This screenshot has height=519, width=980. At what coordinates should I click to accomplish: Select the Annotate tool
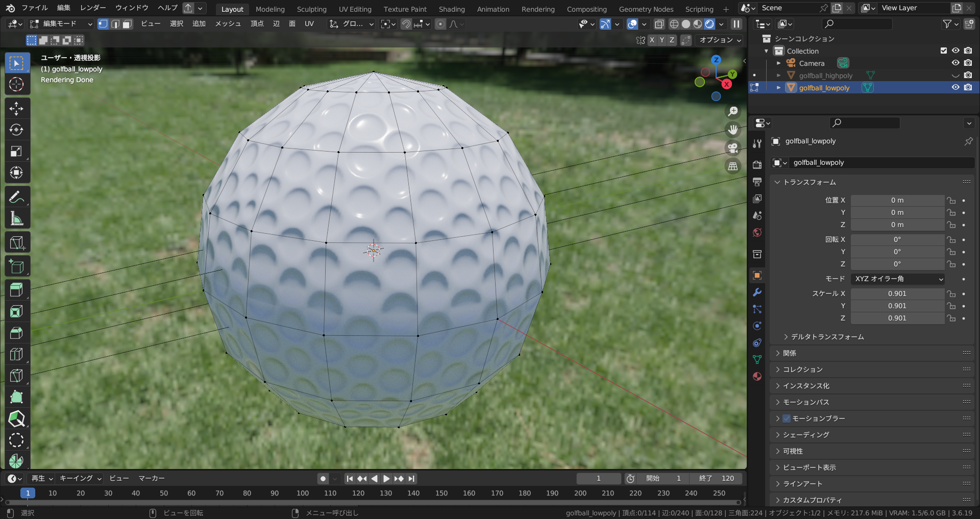coord(17,196)
